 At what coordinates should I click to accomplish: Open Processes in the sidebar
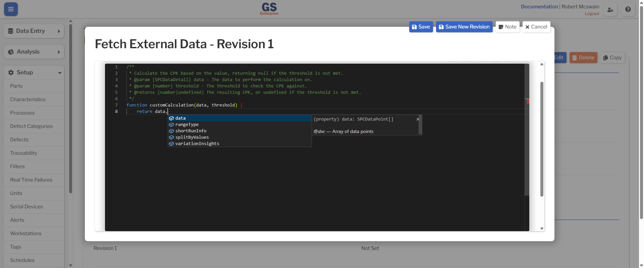coord(34,113)
